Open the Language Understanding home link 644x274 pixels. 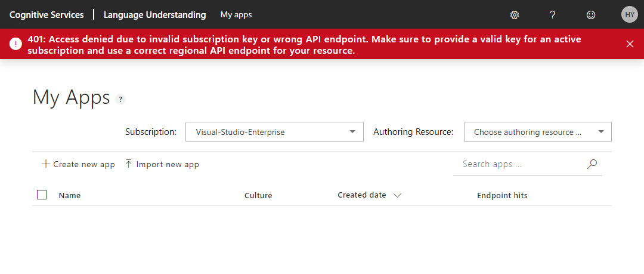click(154, 15)
